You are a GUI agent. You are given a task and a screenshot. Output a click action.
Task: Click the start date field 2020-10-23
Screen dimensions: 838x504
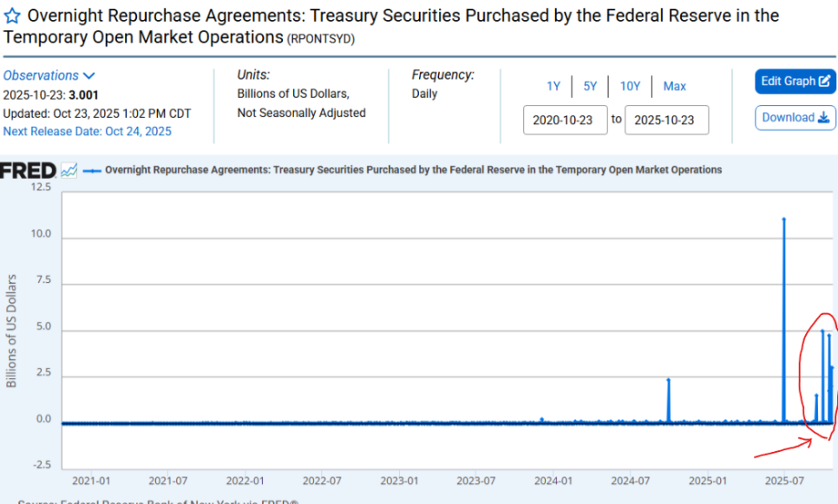[564, 120]
